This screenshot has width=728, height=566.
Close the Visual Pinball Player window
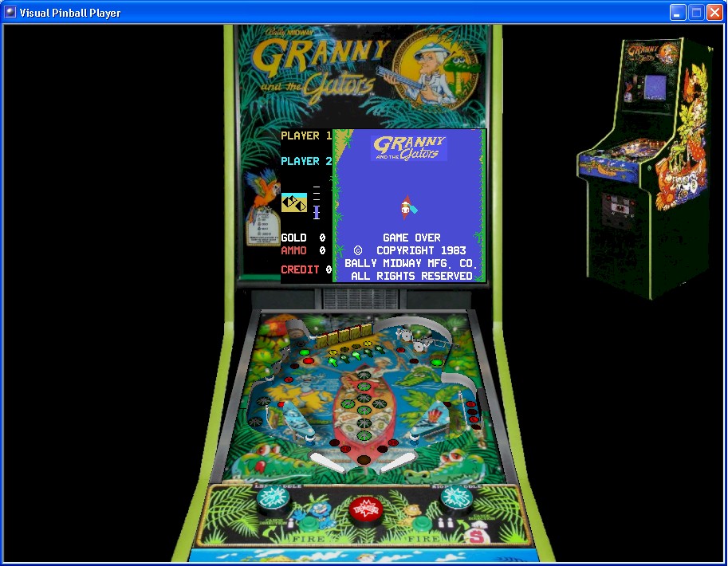point(714,13)
